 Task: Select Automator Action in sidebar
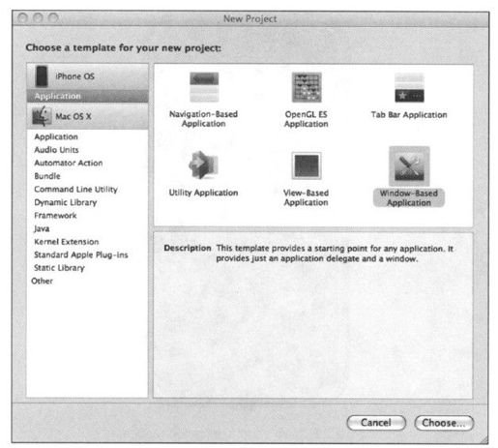click(x=69, y=163)
